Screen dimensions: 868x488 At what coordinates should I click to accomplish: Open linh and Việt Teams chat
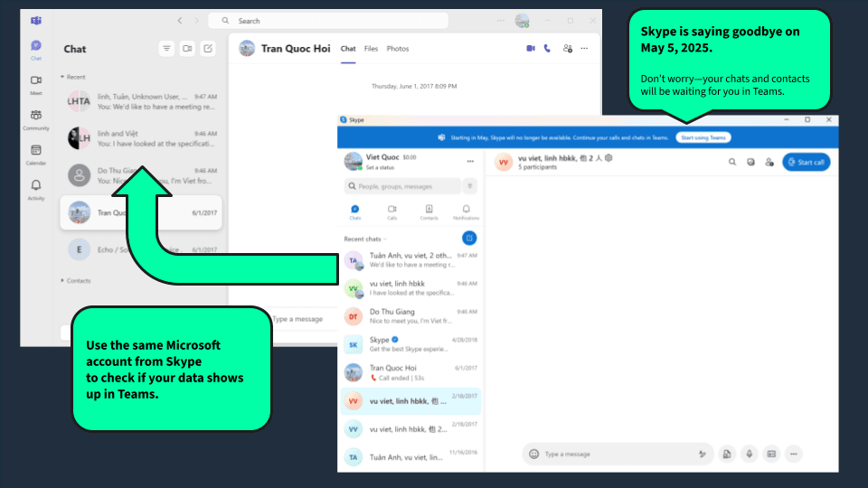[x=141, y=138]
